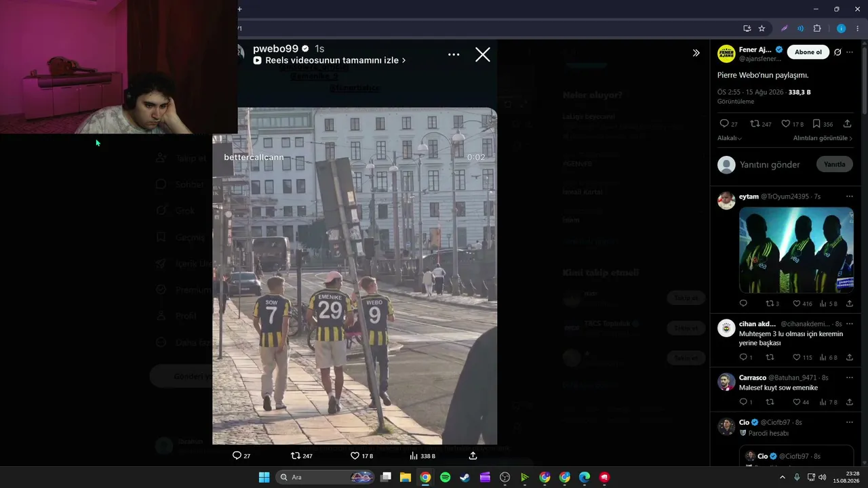Open more options on cihan akd's reply

pyautogui.click(x=850, y=324)
